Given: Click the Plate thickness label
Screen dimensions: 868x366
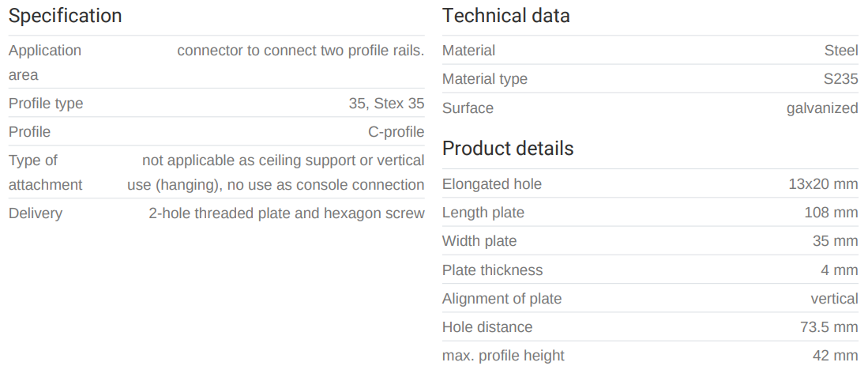Looking at the screenshot, I should [x=492, y=270].
